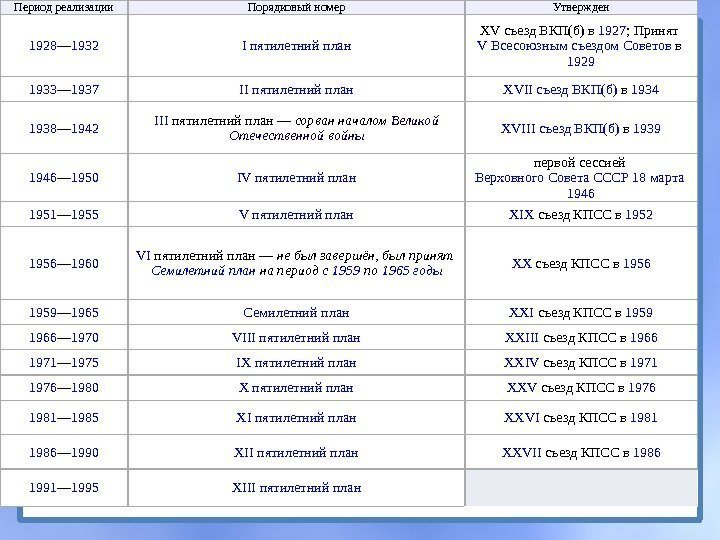This screenshot has width=720, height=540.
Task: Click 'XXIII съезд КПСС в 1966'
Action: coord(581,338)
